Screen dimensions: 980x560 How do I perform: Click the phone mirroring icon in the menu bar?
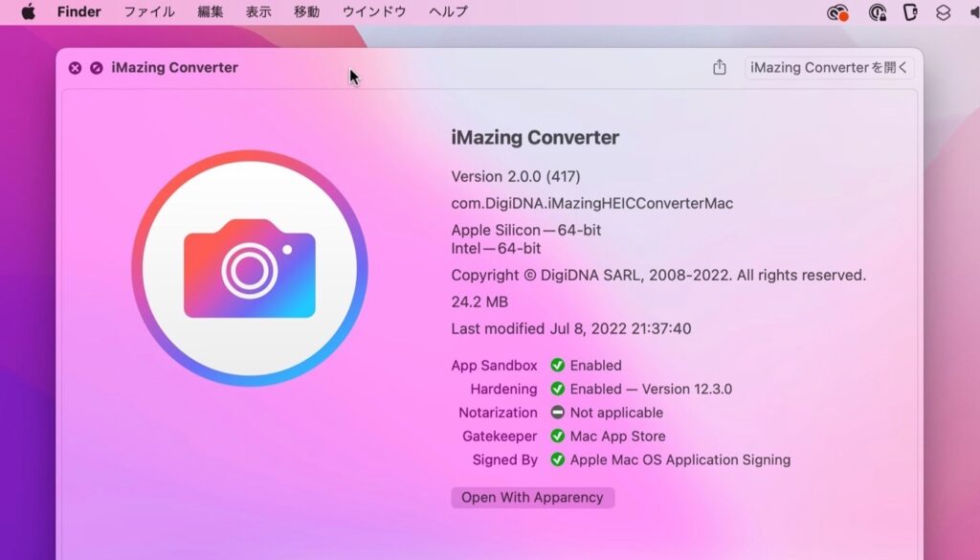pos(911,11)
